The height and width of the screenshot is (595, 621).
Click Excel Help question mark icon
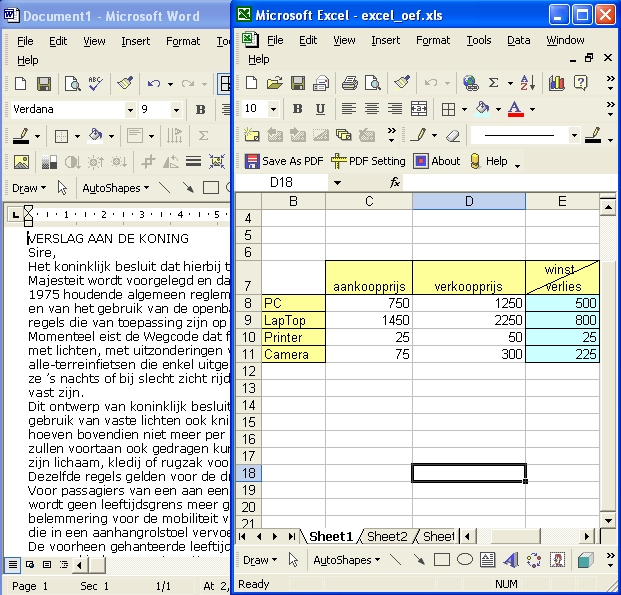580,83
